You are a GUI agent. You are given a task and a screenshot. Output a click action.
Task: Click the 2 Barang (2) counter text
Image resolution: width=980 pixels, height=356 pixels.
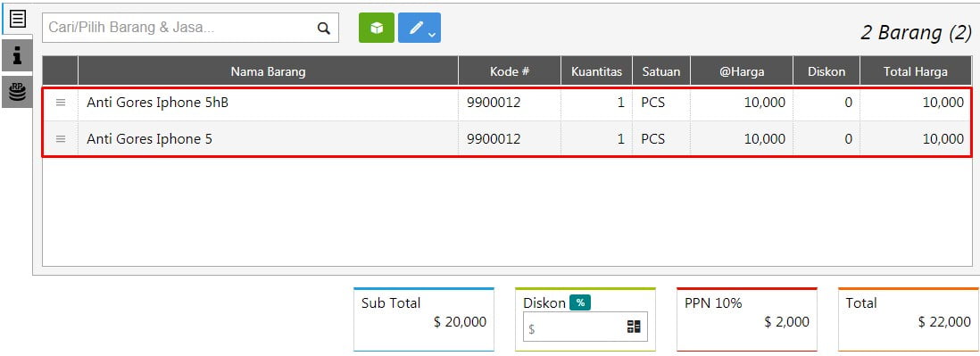coord(916,32)
